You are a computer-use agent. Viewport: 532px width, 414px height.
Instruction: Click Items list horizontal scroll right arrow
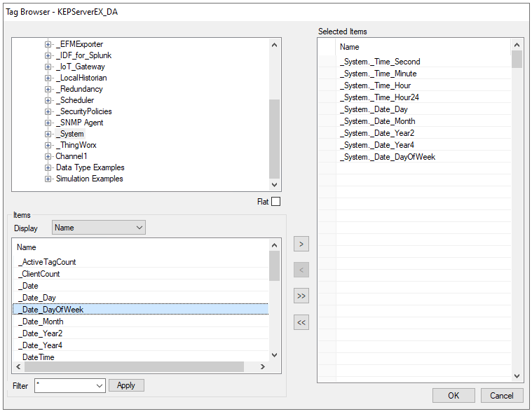[x=262, y=366]
